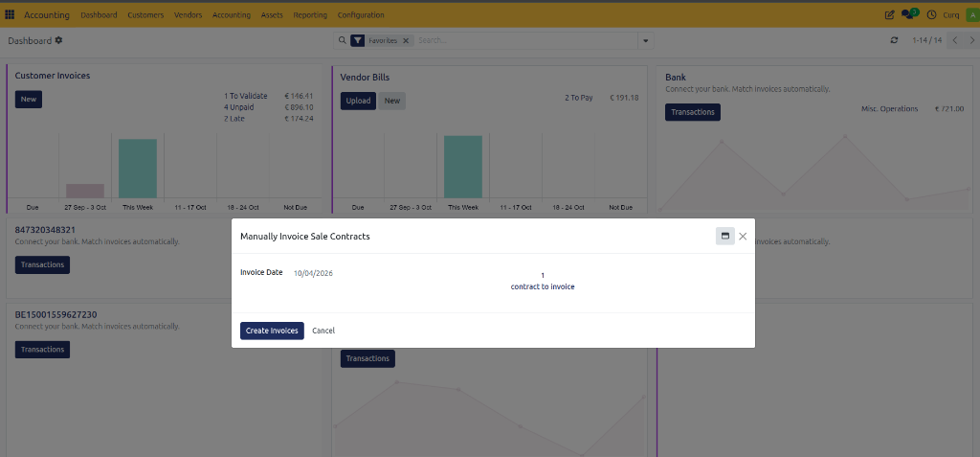This screenshot has height=457, width=980.
Task: Open the Dashboard menu
Action: tap(99, 15)
